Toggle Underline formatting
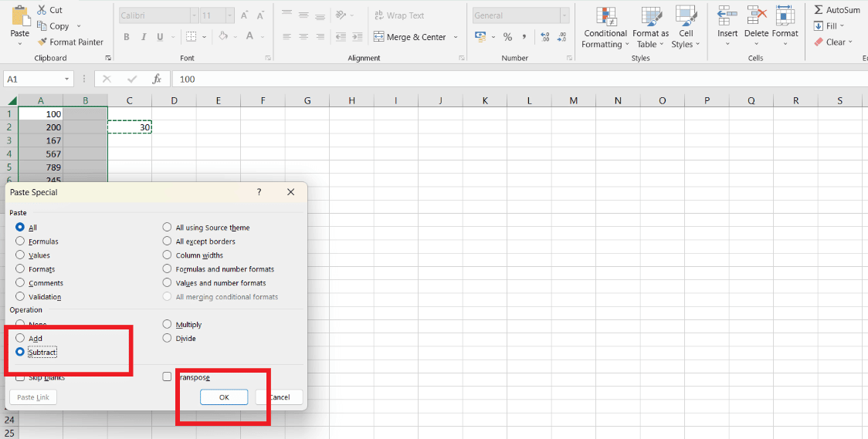 click(x=160, y=37)
